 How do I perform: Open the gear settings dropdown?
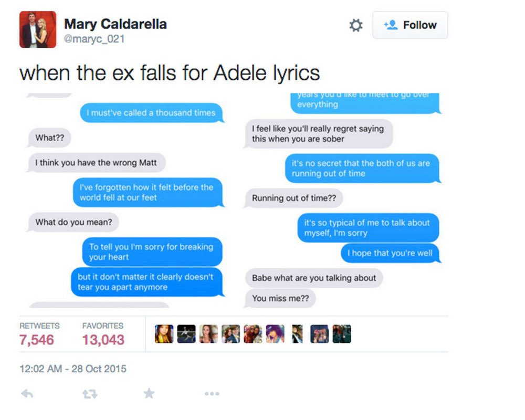[356, 25]
